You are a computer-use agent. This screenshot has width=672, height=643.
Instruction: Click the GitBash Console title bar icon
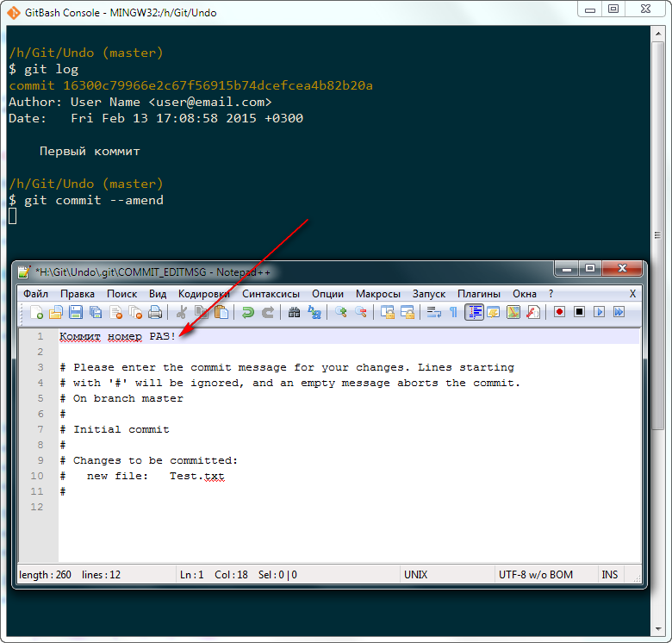coord(14,13)
